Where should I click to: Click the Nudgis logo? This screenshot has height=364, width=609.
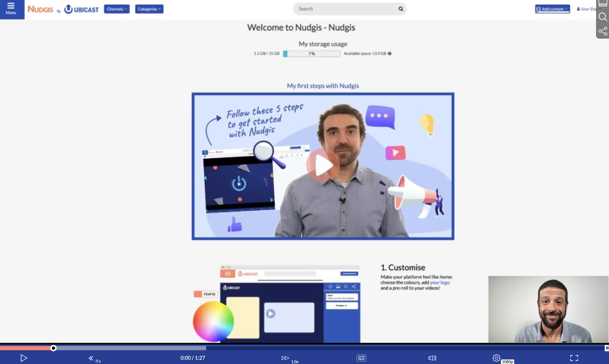pos(40,9)
